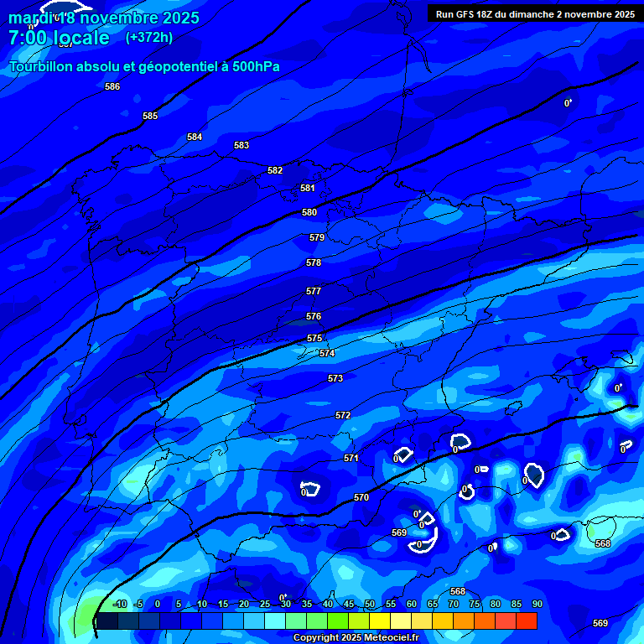Image resolution: width=644 pixels, height=644 pixels.
Task: Select the 574 contour label
Action: [327, 353]
